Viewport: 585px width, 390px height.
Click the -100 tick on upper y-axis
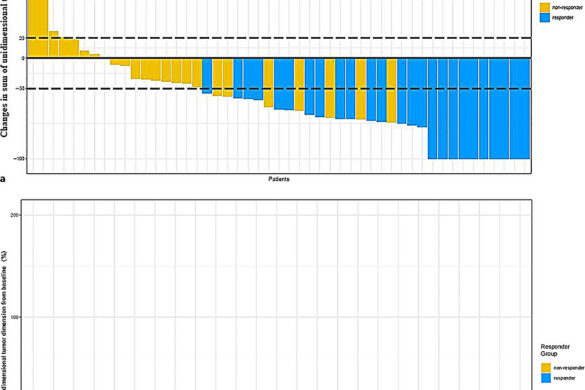(19, 159)
